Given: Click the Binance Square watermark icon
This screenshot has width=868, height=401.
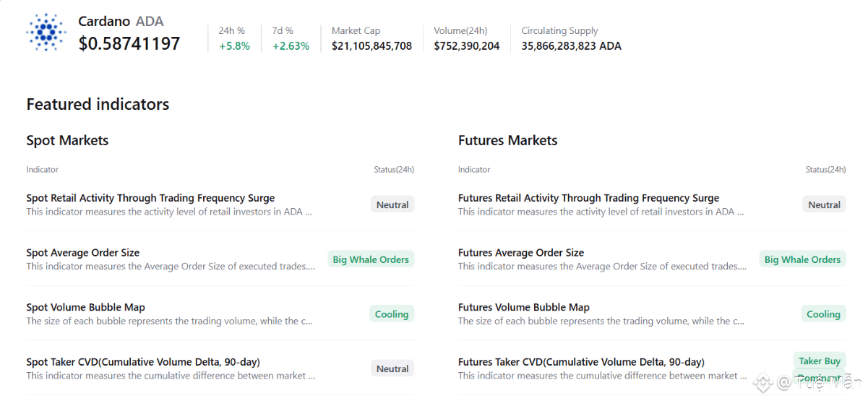Looking at the screenshot, I should [x=762, y=382].
